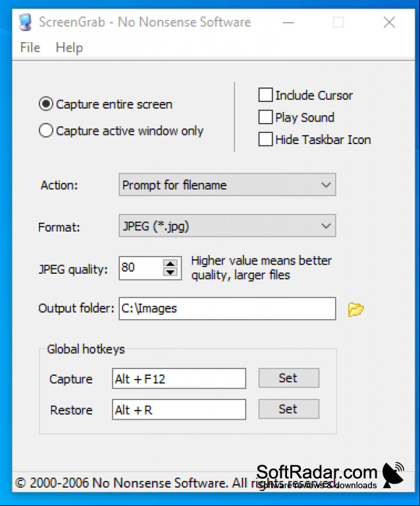Click the 'Higher value means better quality' hint text
This screenshot has width=420, height=506.
point(261,268)
